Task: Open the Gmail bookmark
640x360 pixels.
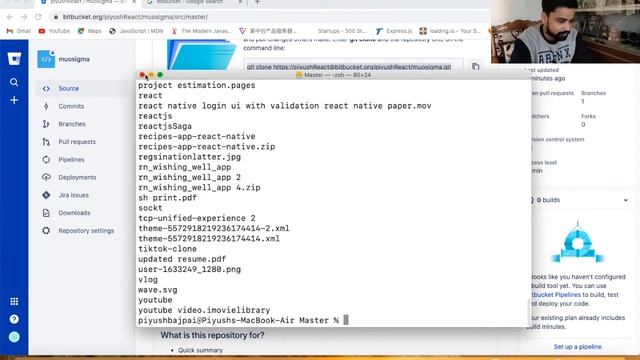Action: (19, 31)
